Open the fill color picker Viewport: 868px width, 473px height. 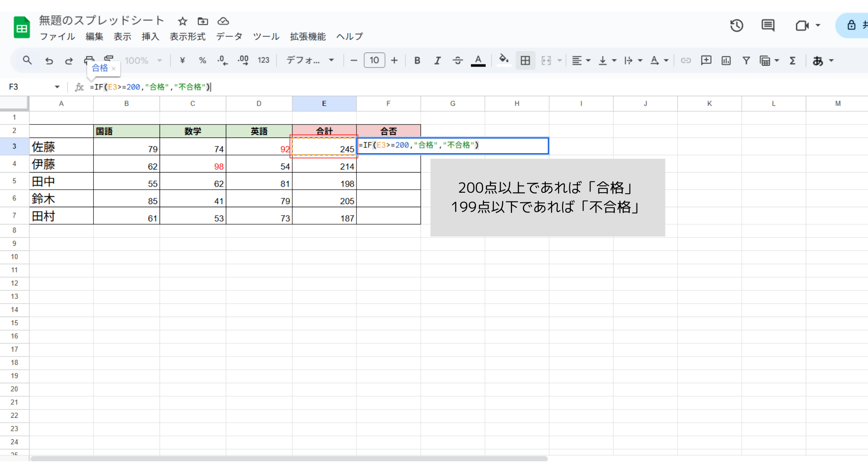pyautogui.click(x=504, y=60)
